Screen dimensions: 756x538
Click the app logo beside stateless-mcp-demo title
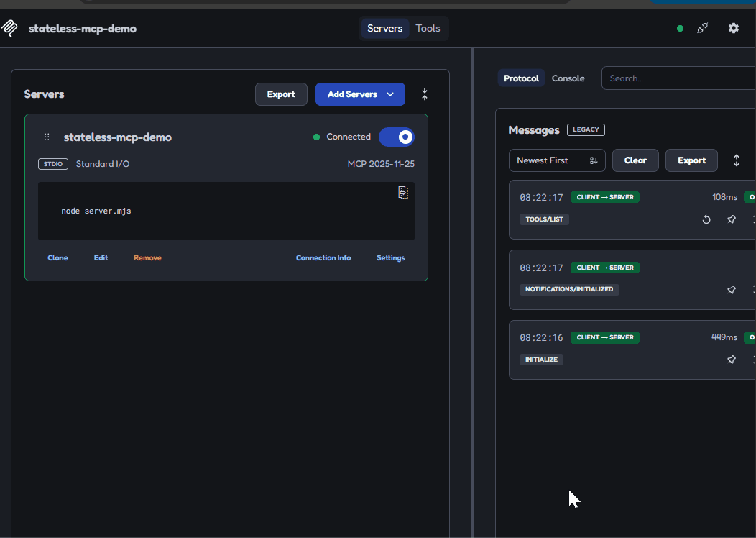tap(9, 29)
